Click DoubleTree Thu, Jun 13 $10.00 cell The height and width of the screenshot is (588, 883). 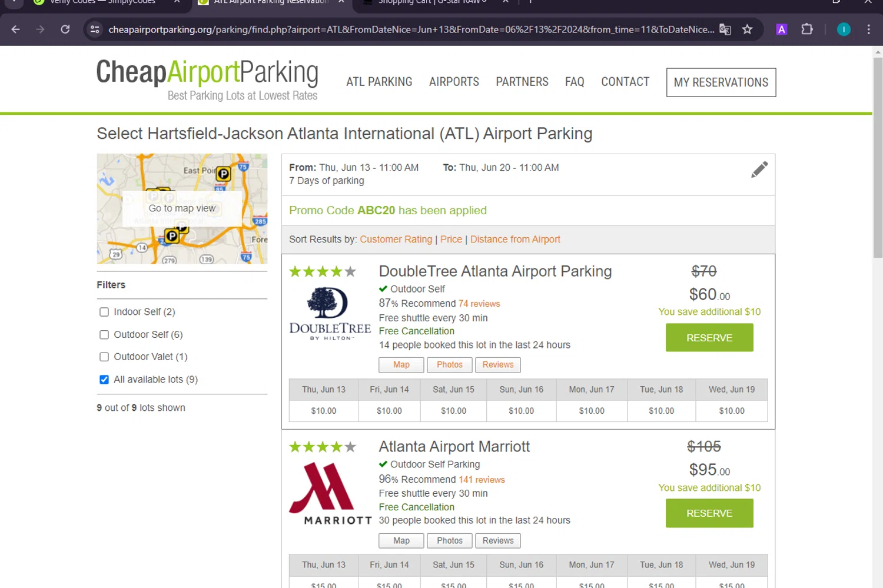[324, 411]
